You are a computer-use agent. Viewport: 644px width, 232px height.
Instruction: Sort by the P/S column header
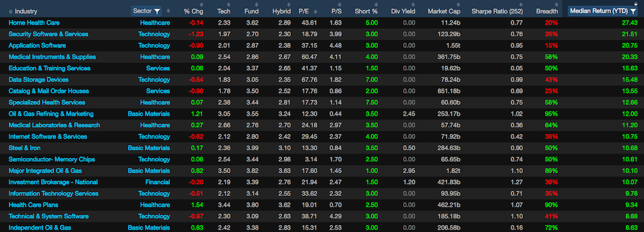[x=337, y=12]
